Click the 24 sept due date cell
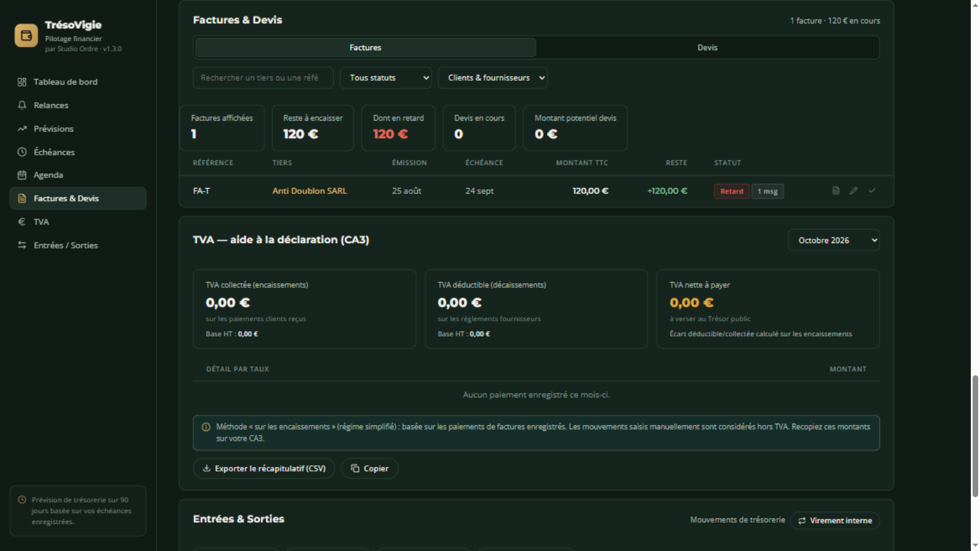The image size is (980, 551). tap(480, 191)
